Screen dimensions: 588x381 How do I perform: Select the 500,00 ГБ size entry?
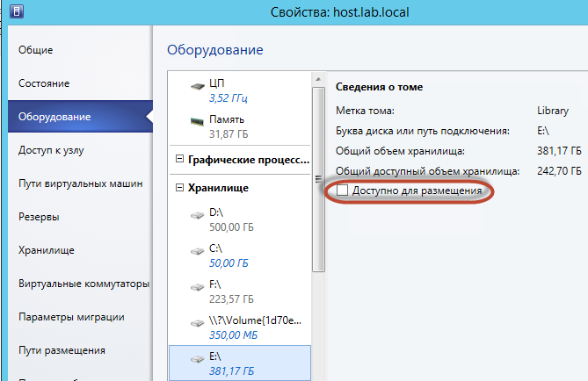pyautogui.click(x=229, y=226)
